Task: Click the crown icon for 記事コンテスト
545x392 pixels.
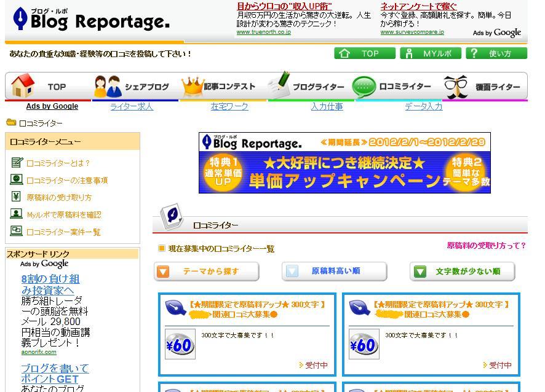Action: (192, 86)
